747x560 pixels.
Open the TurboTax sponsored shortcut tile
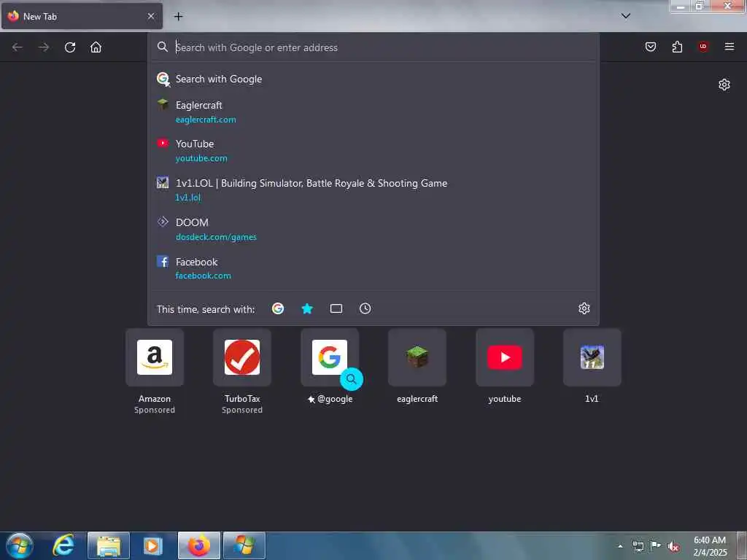[x=242, y=357]
